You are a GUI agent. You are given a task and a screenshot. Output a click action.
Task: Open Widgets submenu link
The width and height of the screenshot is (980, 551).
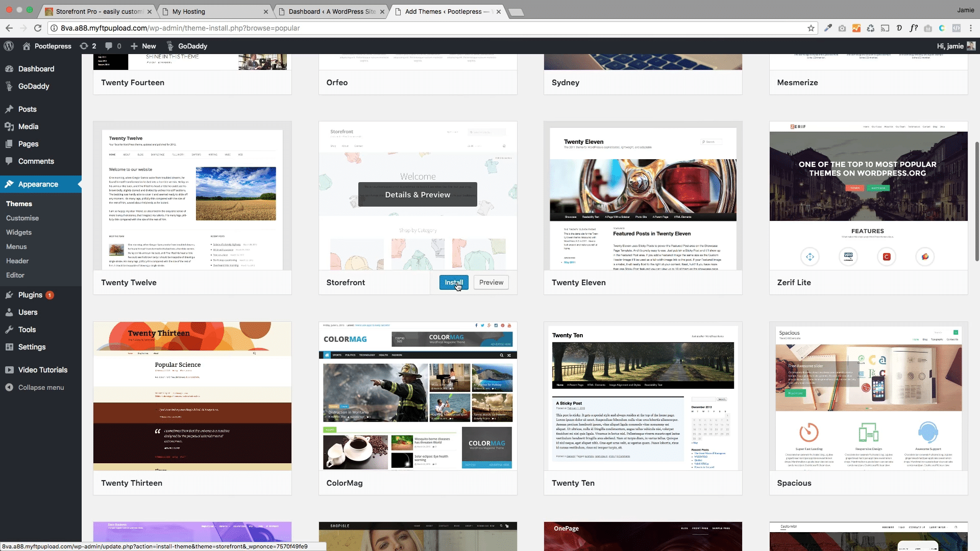[x=19, y=232]
